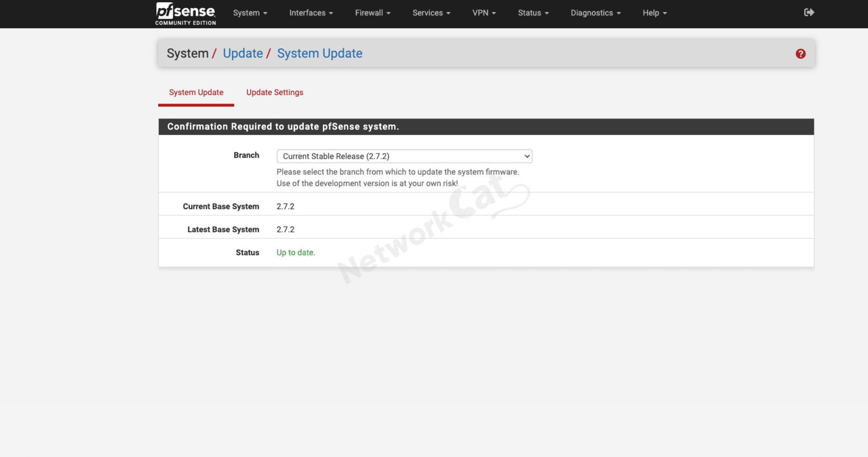Follow the Update breadcrumb link

coord(243,53)
